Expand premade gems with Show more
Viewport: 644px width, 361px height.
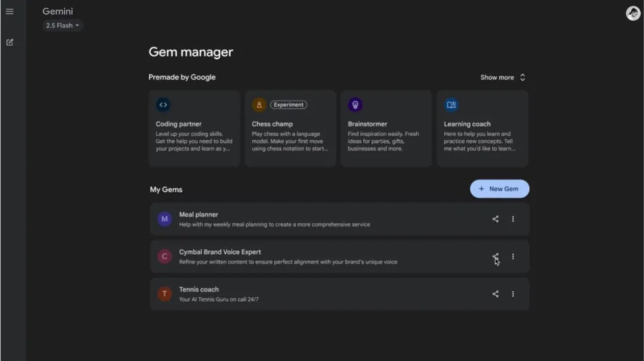click(503, 77)
